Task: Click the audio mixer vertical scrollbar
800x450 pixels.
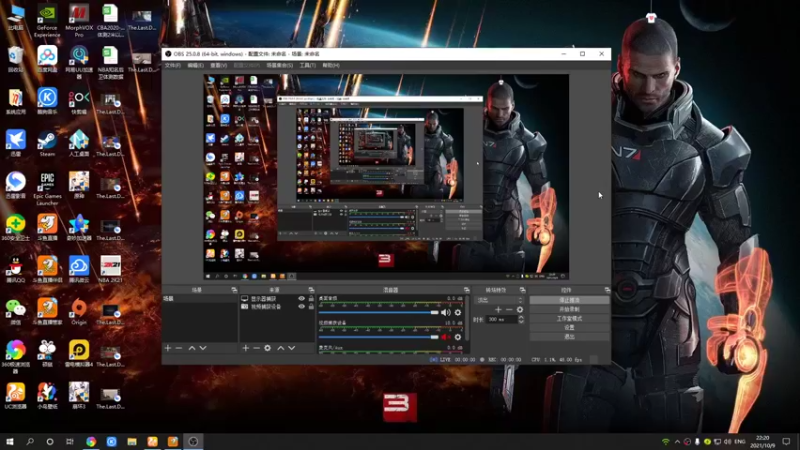Action: coord(467,319)
